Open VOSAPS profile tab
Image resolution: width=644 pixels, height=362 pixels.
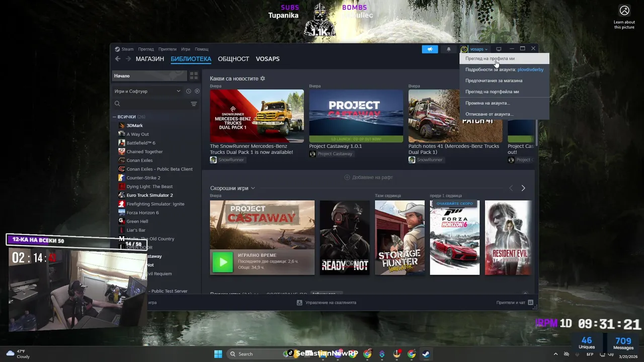pos(268,59)
